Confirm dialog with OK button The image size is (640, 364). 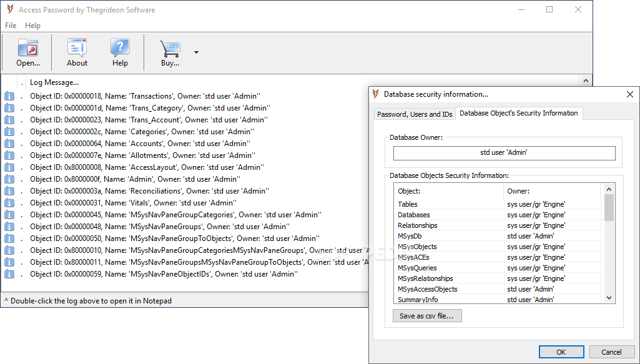[x=561, y=352]
